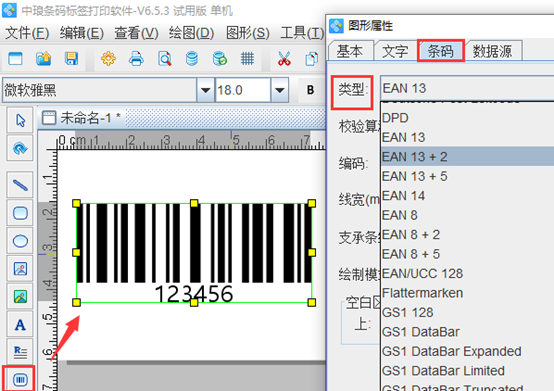The image size is (554, 391).
Task: Choose the line drawing tool
Action: click(x=20, y=185)
